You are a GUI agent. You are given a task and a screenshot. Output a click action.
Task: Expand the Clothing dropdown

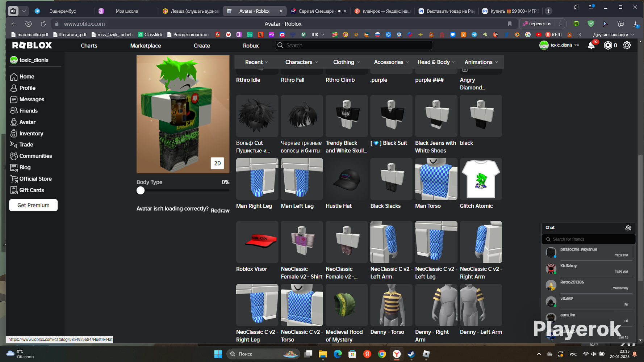point(347,62)
